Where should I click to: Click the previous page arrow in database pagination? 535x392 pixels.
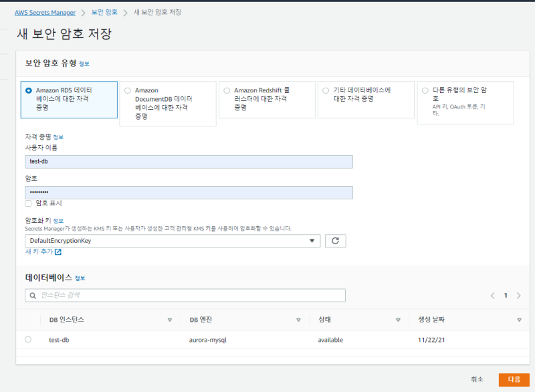493,295
